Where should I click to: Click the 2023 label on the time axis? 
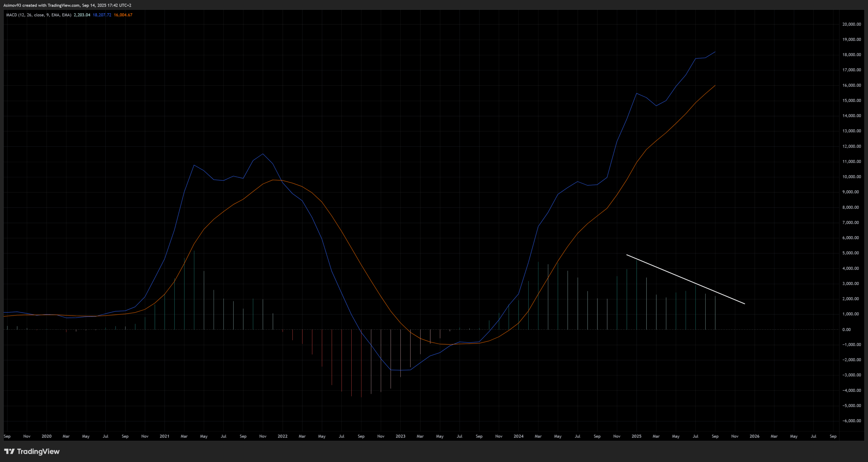click(400, 436)
